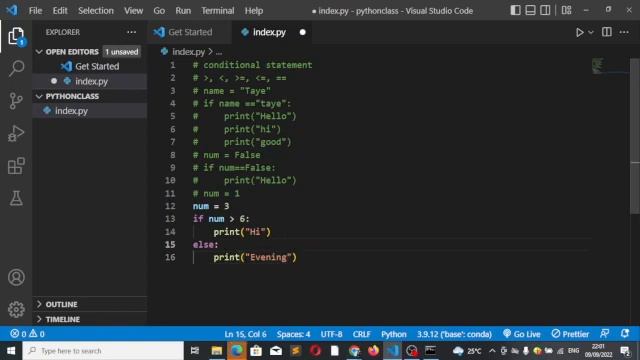Toggle Secondary Side Bar visibility
This screenshot has width=640, height=360.
click(545, 10)
